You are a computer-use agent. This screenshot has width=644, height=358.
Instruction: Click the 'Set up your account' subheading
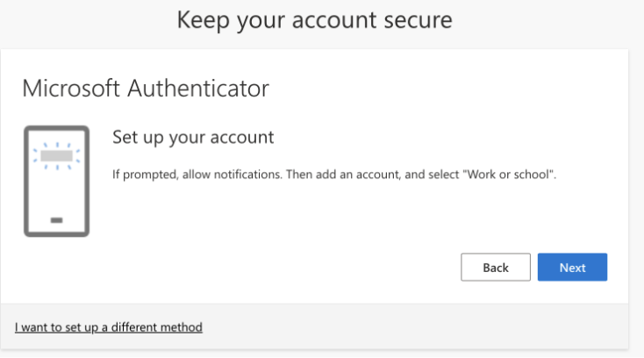tap(193, 138)
